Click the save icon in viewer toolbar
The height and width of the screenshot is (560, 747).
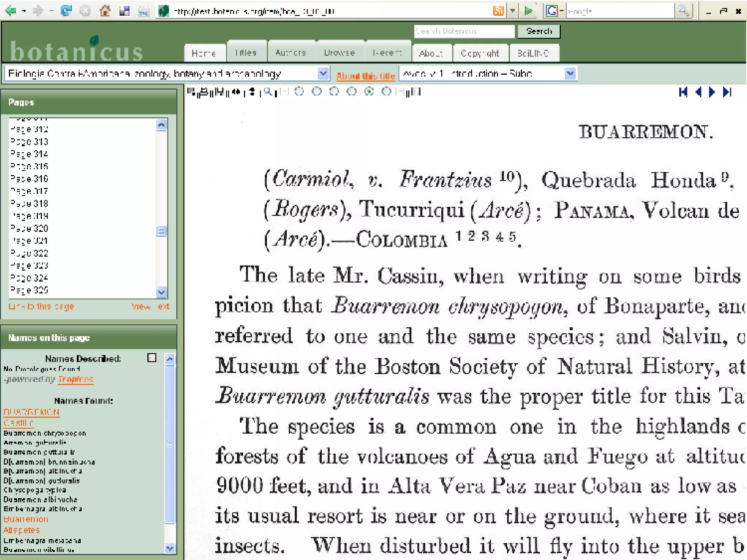(220, 92)
